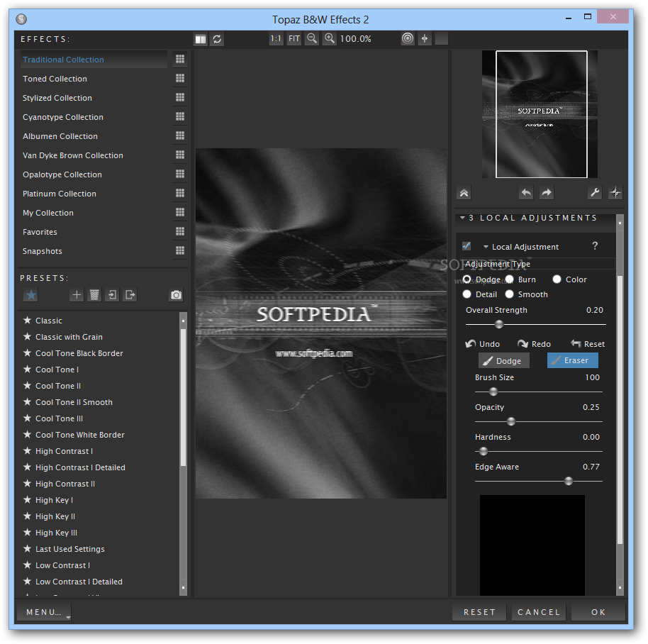Click Redo in Local Adjustment panel
The width and height of the screenshot is (648, 644).
[535, 344]
